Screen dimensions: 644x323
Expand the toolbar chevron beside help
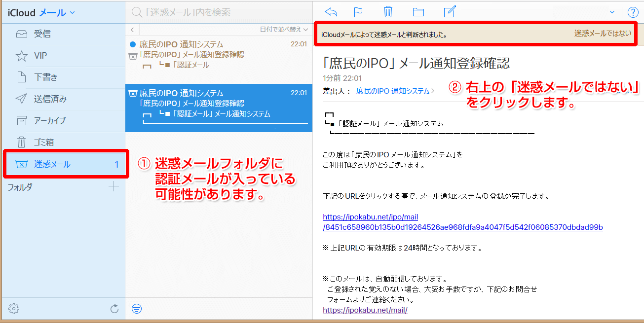[612, 12]
